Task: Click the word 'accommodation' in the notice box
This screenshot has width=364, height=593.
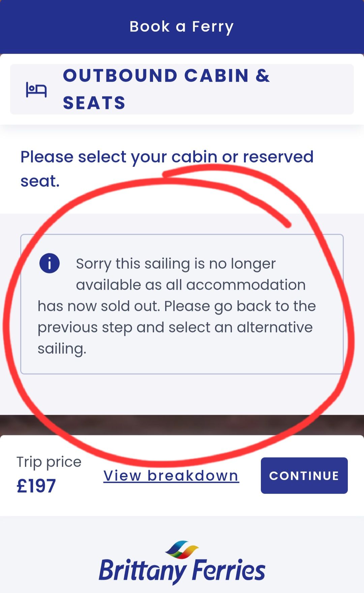Action: pos(246,285)
